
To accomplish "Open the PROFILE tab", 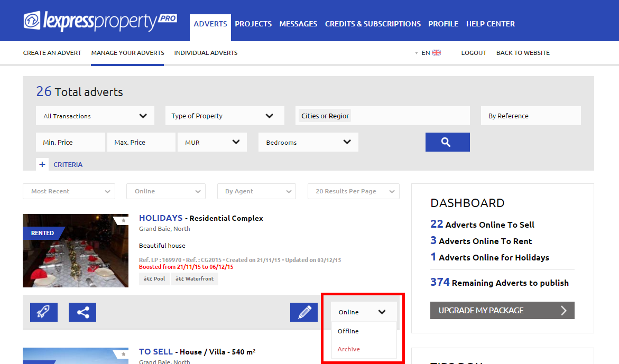I will click(x=444, y=24).
